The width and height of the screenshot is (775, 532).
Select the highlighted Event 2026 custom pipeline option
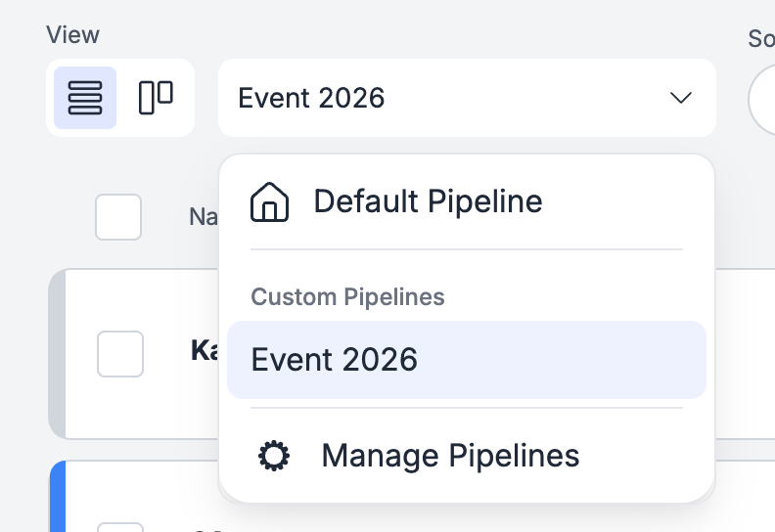(467, 360)
